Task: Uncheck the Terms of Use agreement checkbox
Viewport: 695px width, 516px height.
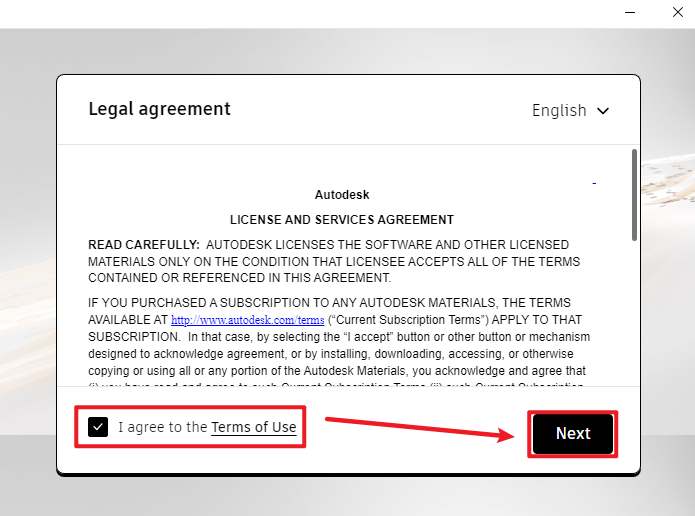Action: point(98,427)
